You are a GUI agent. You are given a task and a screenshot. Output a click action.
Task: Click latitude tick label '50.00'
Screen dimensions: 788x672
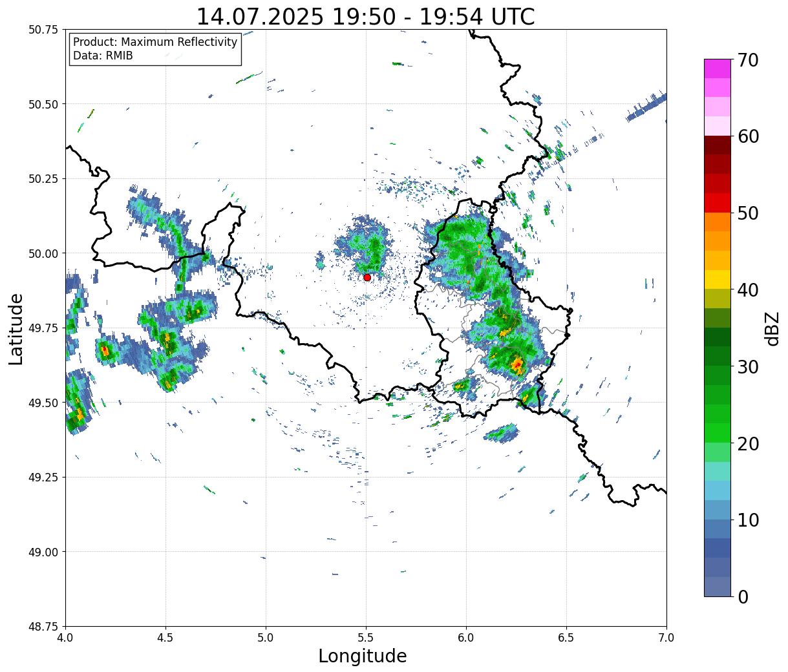tap(45, 253)
